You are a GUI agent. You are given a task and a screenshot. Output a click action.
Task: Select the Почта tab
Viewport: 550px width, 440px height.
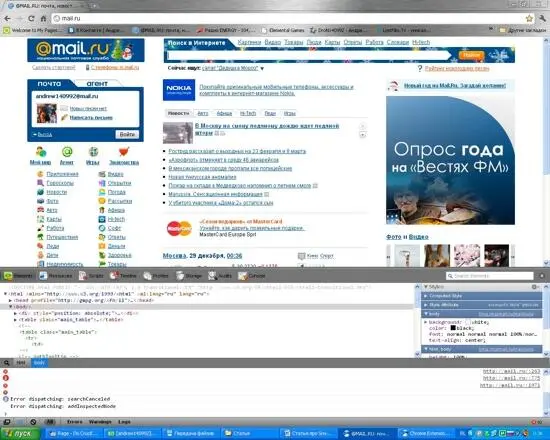[49, 84]
